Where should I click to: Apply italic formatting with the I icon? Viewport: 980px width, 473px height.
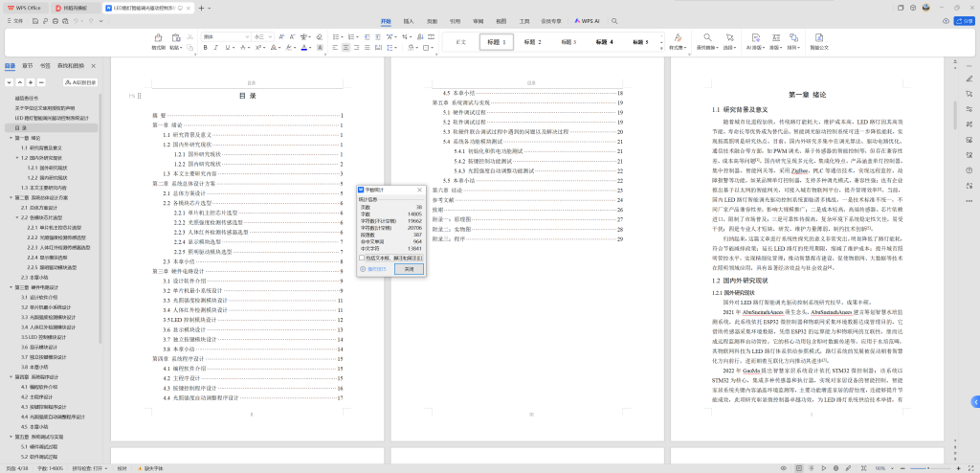[216, 47]
